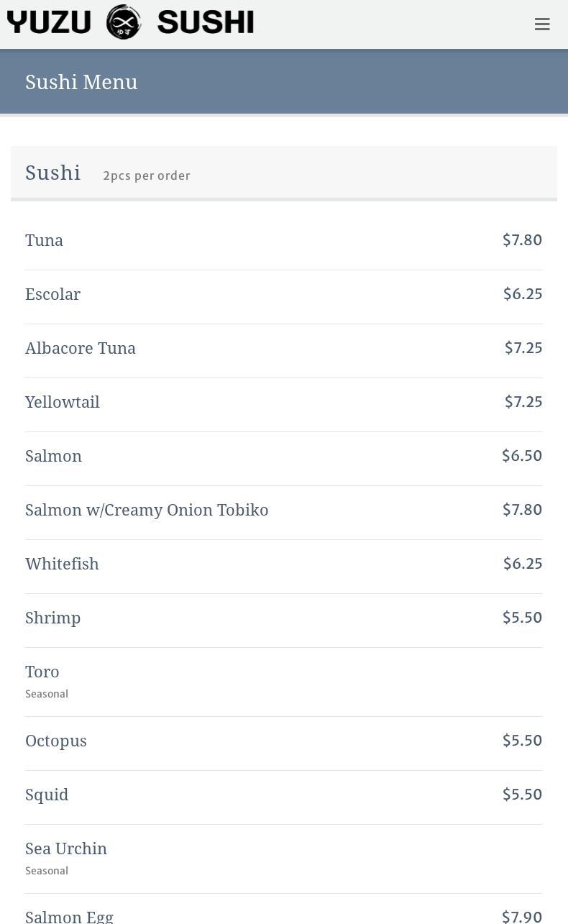This screenshot has width=568, height=924.
Task: Click Salmon w/Creamy Onion Tobiko
Action: 147,510
